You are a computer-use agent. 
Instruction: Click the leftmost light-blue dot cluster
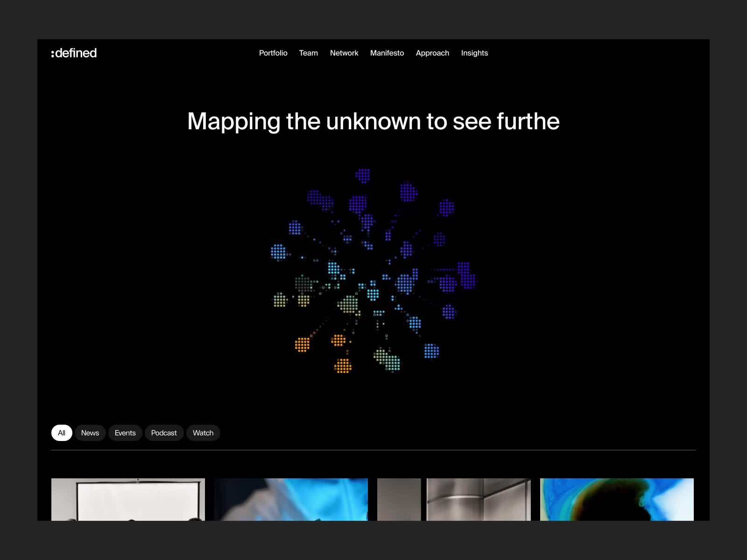pos(278,252)
